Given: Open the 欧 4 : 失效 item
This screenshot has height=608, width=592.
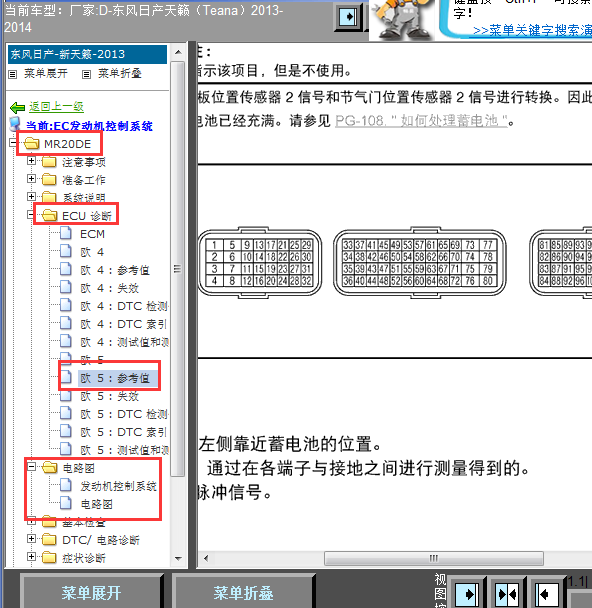Looking at the screenshot, I should pyautogui.click(x=110, y=288).
